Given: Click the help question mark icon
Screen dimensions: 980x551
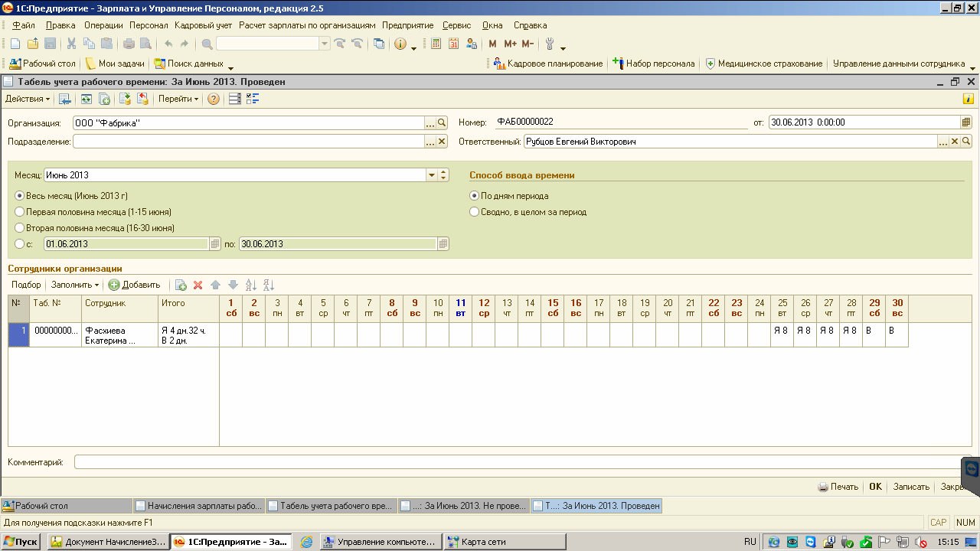Looking at the screenshot, I should (214, 99).
